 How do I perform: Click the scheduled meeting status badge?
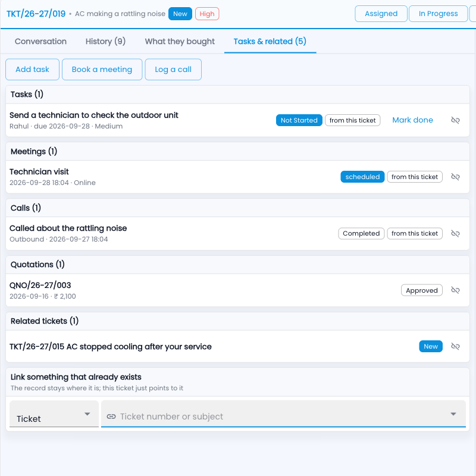pyautogui.click(x=362, y=177)
